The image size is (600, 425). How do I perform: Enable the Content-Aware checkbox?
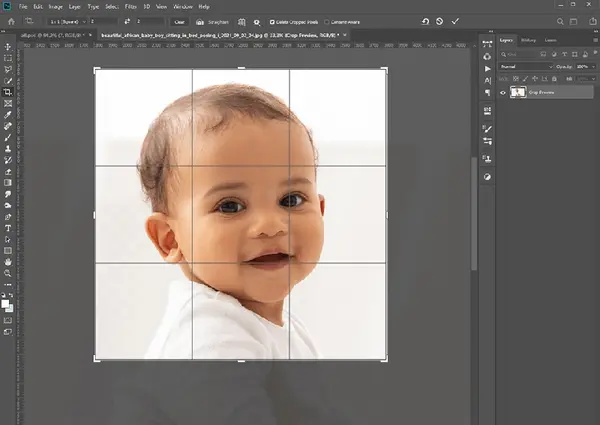point(326,22)
